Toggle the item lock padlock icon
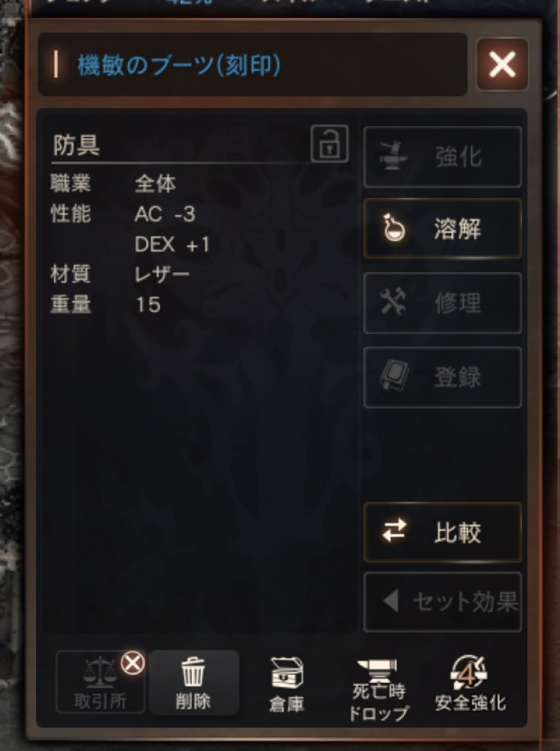This screenshot has width=560, height=751. tap(330, 144)
